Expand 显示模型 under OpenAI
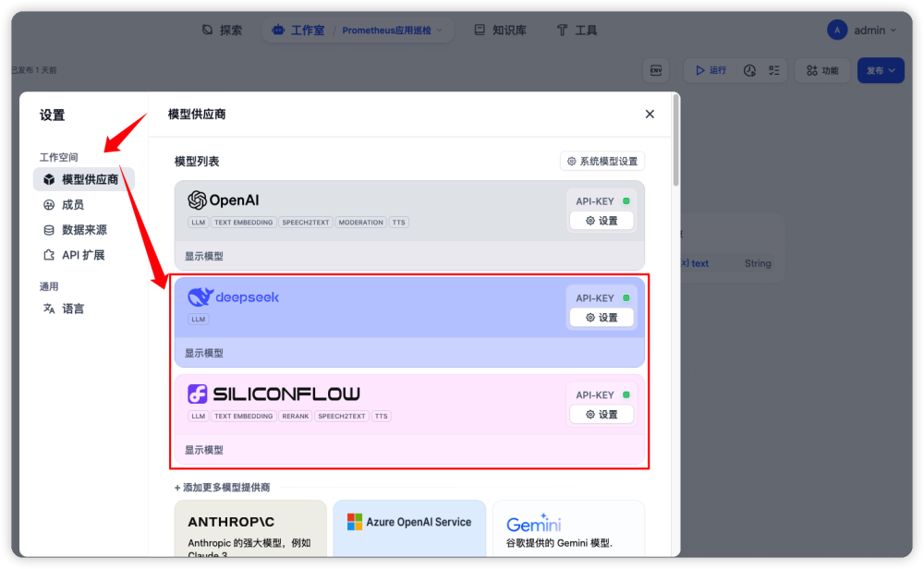The width and height of the screenshot is (924, 569). [204, 256]
